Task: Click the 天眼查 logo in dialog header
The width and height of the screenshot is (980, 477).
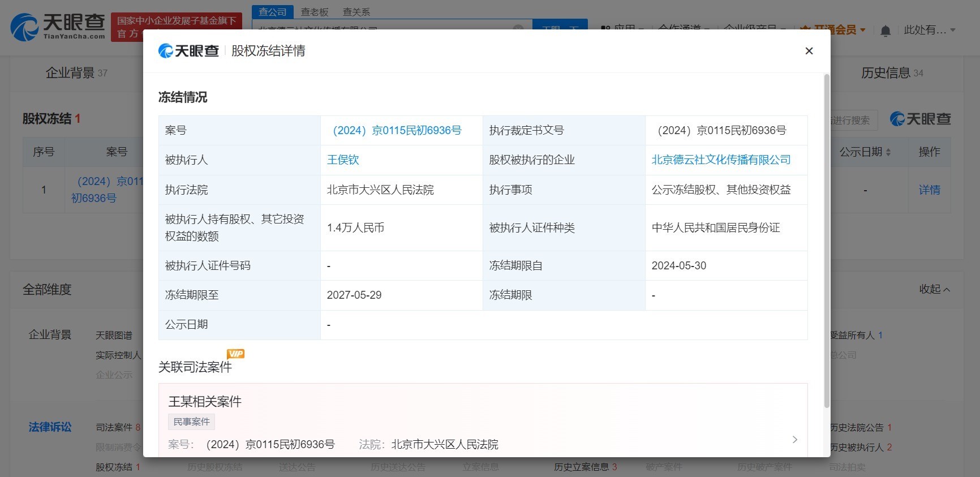Action: tap(188, 51)
